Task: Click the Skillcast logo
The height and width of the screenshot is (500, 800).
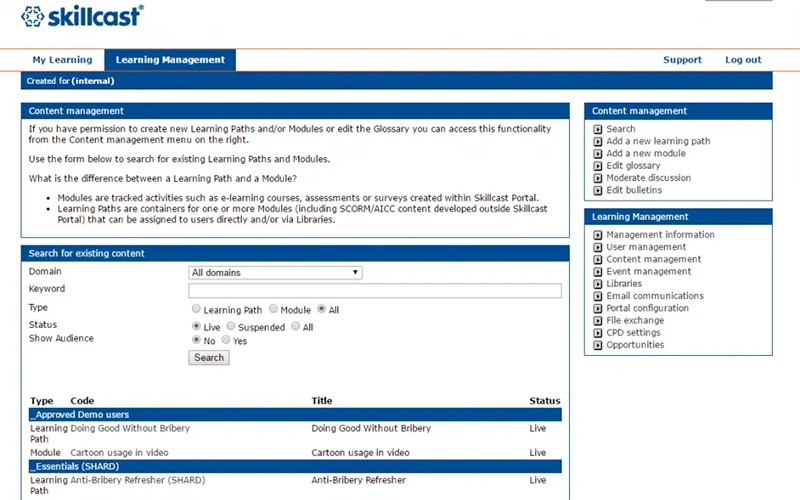Action: [x=82, y=16]
